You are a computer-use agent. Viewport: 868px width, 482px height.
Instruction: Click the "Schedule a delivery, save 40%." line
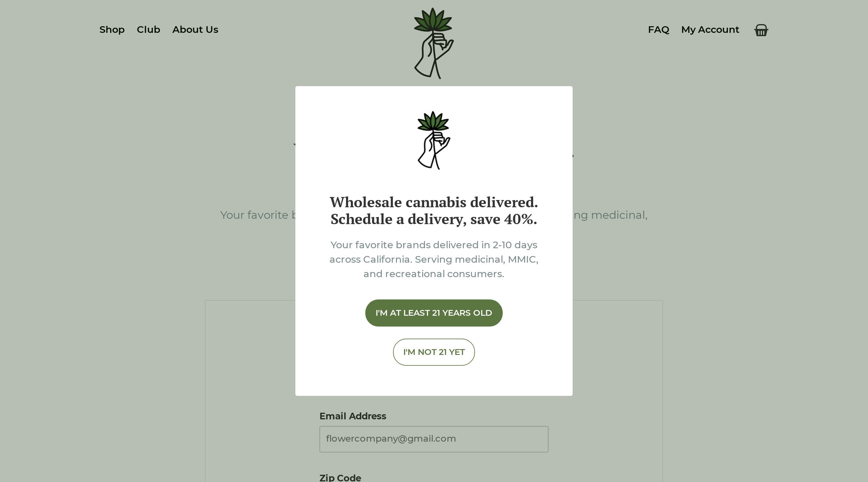click(434, 219)
